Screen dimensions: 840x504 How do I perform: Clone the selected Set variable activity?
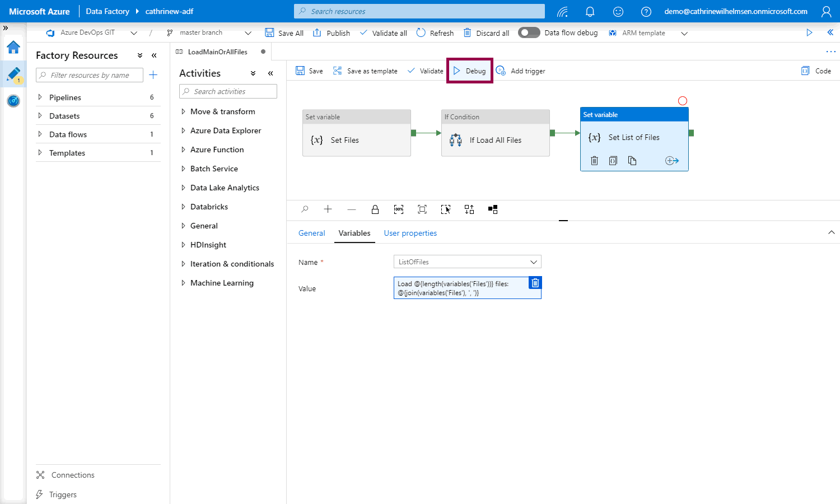(x=632, y=161)
